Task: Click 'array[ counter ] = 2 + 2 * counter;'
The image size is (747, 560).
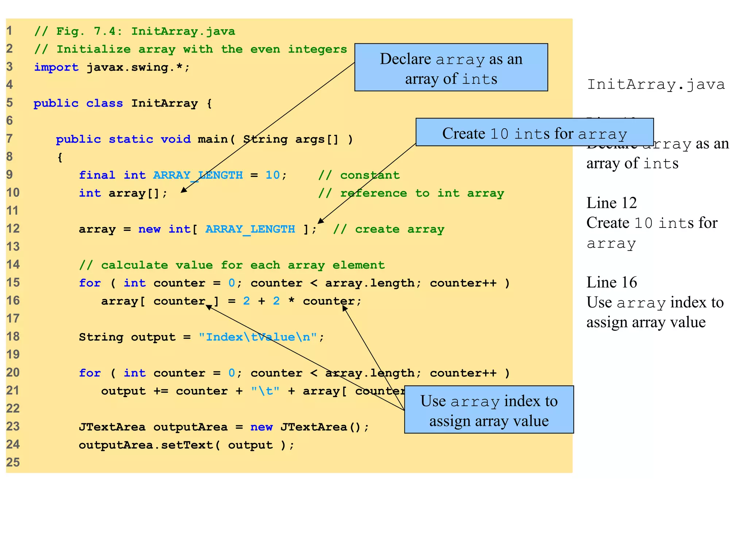Action: (x=232, y=301)
